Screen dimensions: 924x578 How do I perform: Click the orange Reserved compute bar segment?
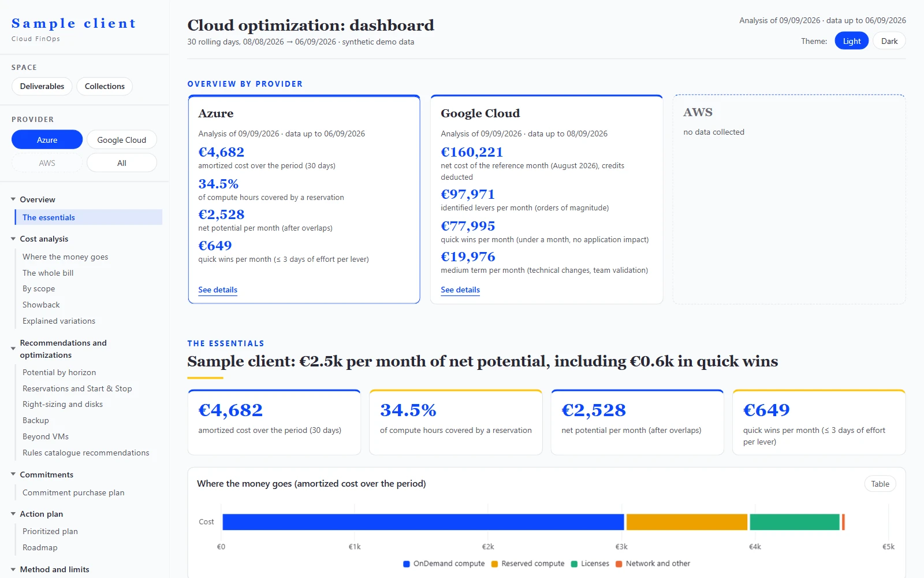pos(687,522)
